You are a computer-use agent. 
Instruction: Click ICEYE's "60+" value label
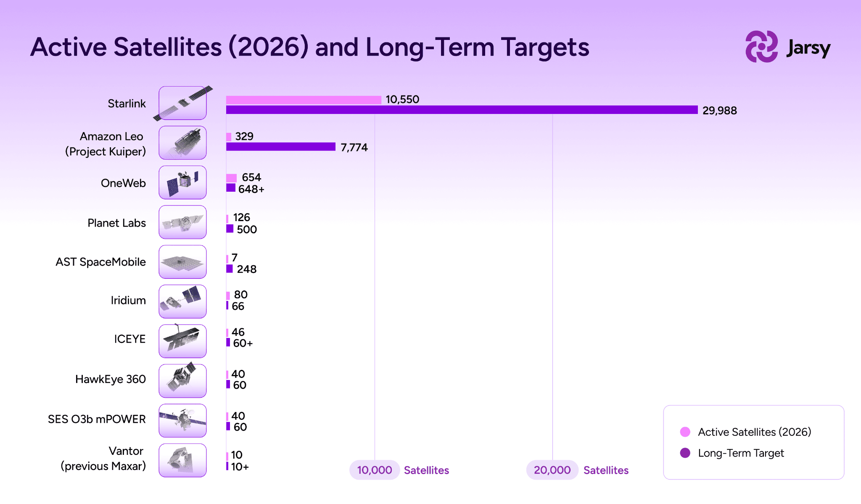[243, 343]
